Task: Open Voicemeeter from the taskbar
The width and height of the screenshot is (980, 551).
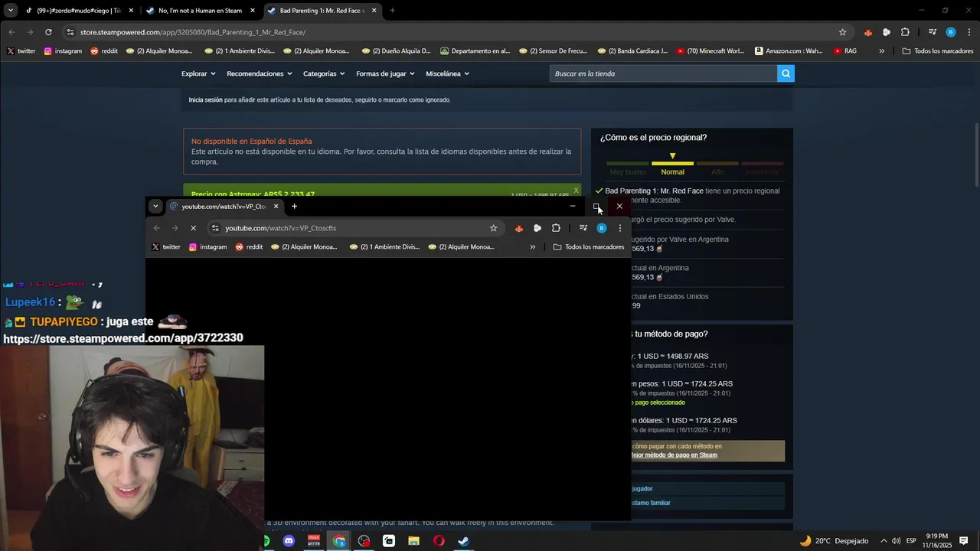Action: click(x=314, y=541)
